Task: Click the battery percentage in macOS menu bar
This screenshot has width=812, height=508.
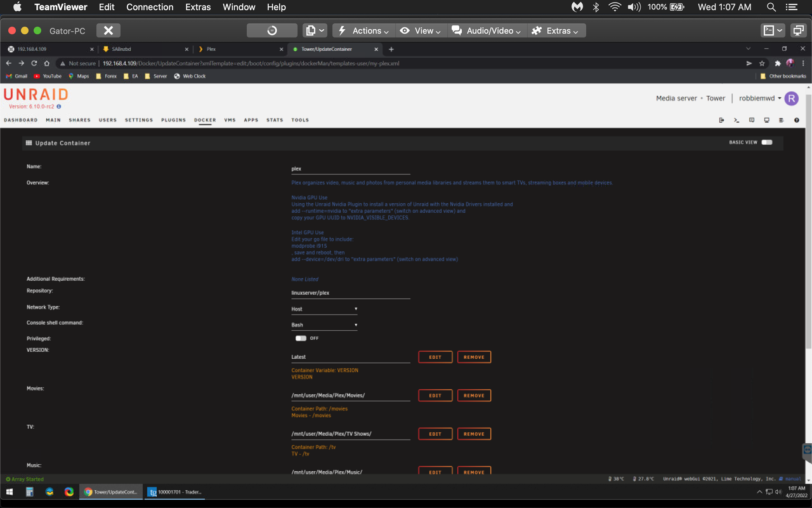Action: [x=660, y=7]
